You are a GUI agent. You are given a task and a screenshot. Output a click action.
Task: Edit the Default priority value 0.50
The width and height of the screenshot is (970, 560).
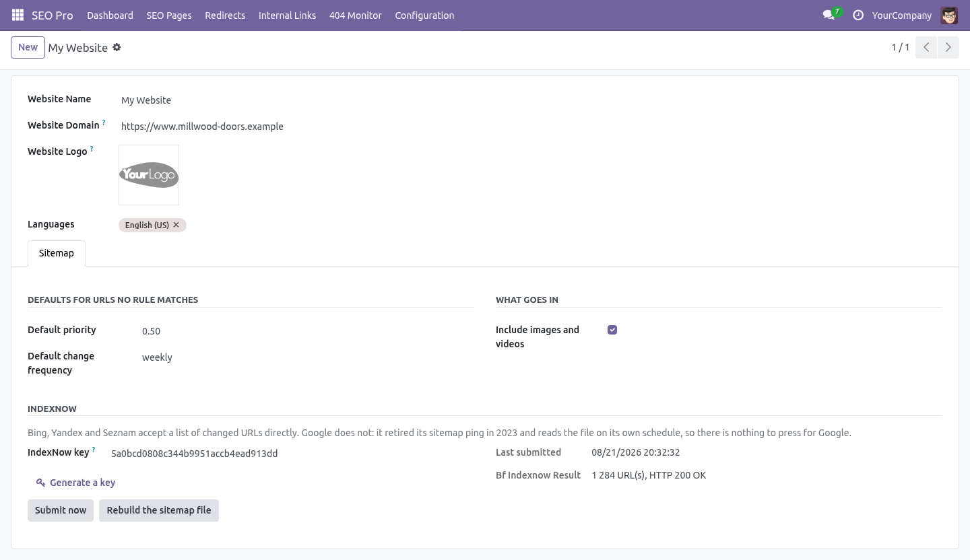(x=308, y=331)
